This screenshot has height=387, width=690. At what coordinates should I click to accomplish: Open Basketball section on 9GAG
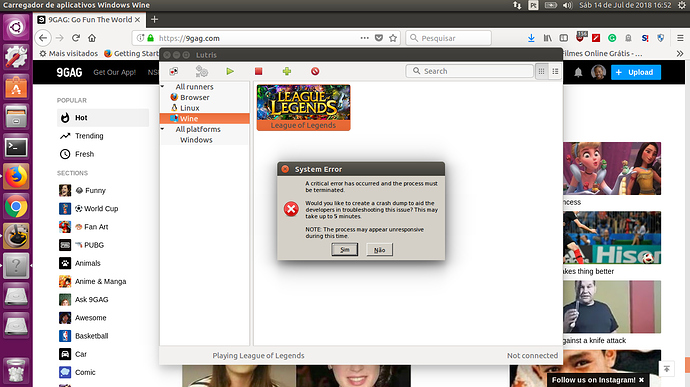tap(84, 335)
